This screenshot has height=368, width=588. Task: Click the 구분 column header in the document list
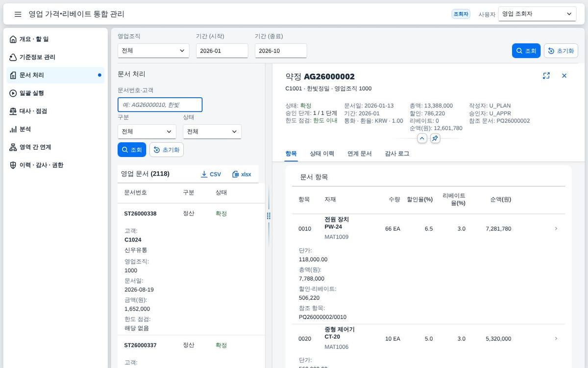click(189, 192)
